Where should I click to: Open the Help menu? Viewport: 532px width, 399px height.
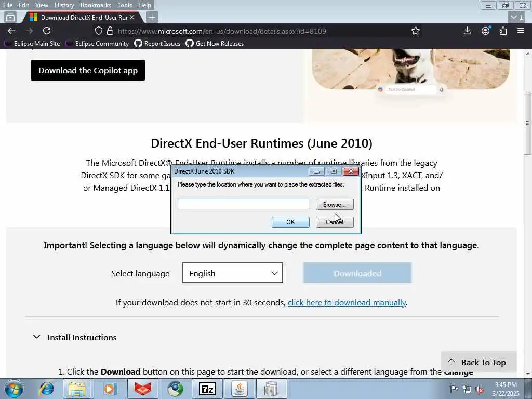(144, 5)
